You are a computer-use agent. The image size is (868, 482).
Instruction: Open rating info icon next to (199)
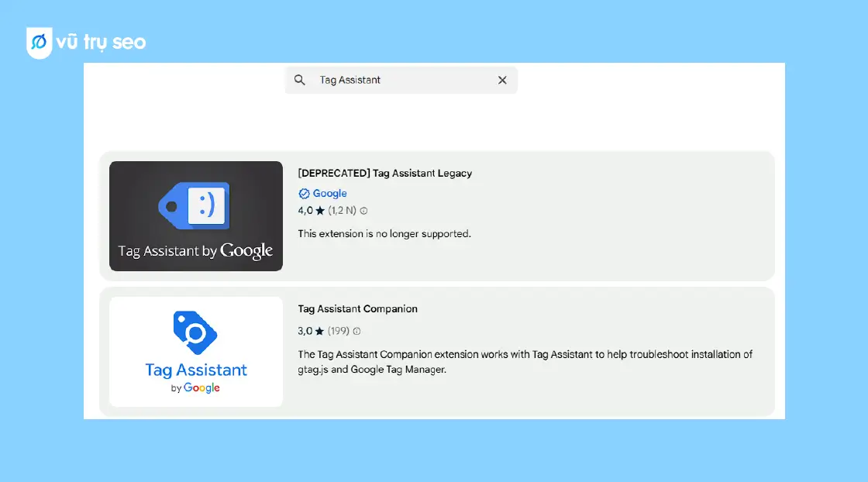pos(357,331)
